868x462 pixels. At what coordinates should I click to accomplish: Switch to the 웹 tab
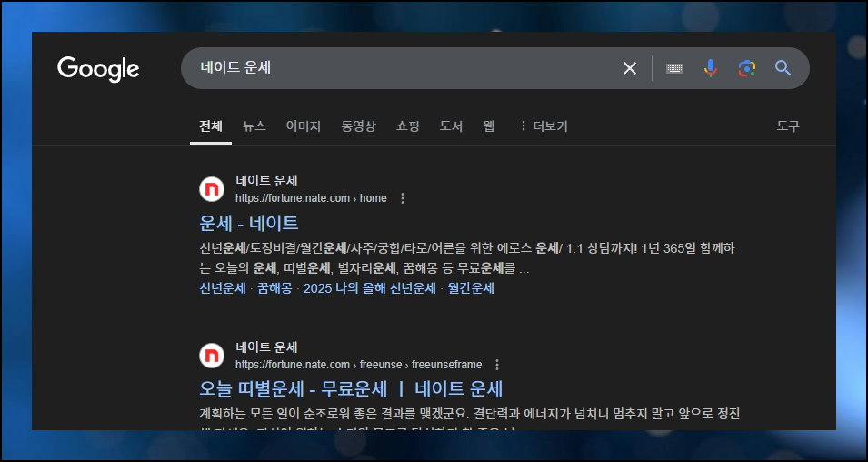[488, 126]
